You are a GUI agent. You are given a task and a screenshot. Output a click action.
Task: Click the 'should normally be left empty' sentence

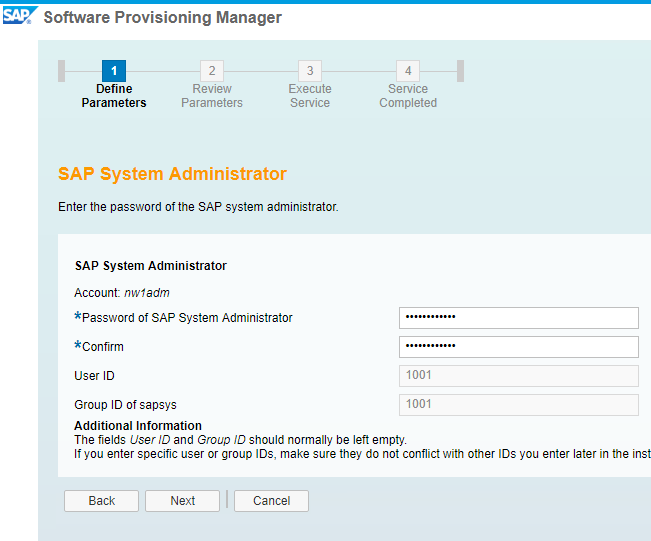point(240,440)
